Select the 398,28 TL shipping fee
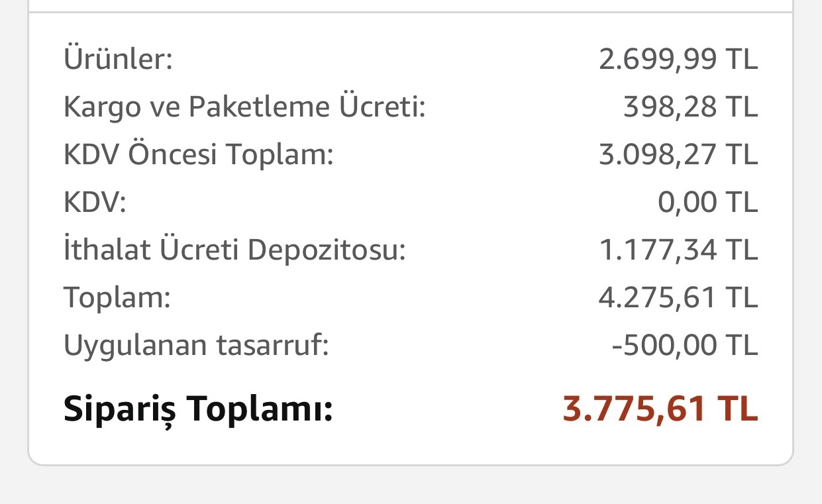 point(690,107)
